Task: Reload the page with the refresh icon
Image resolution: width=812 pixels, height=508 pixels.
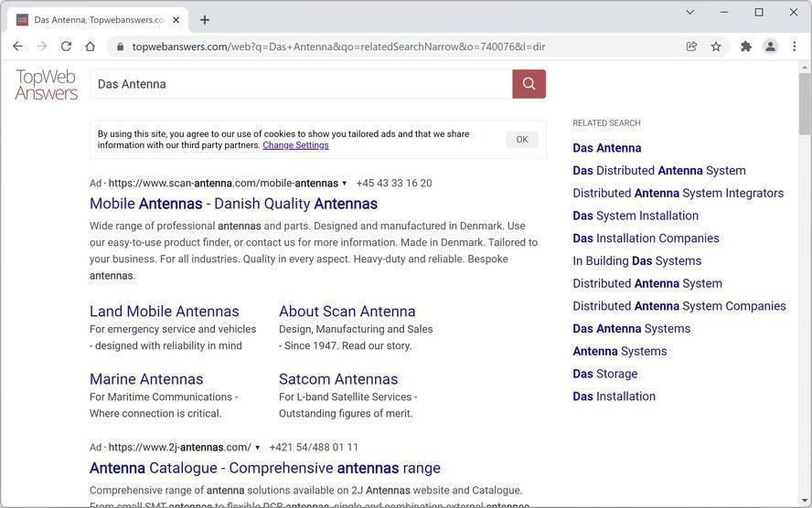Action: (66, 47)
